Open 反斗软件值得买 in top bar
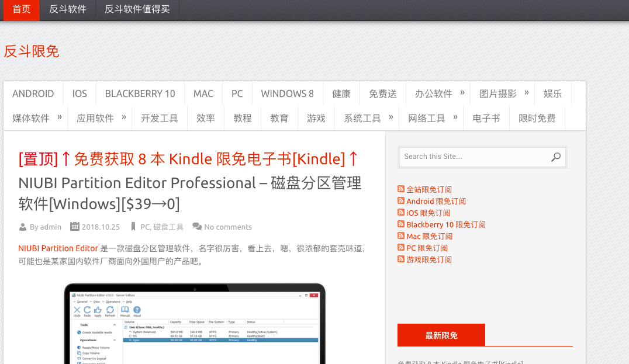 [137, 9]
